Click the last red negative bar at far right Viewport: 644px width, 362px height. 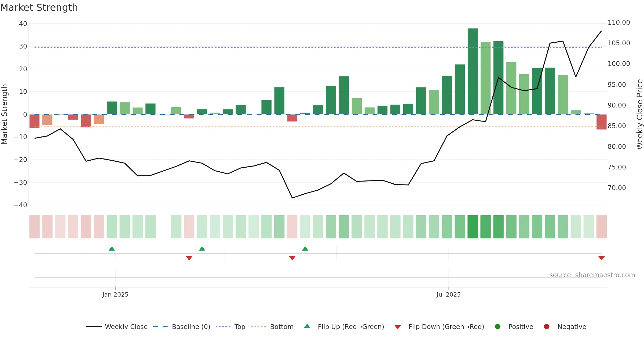coord(602,122)
